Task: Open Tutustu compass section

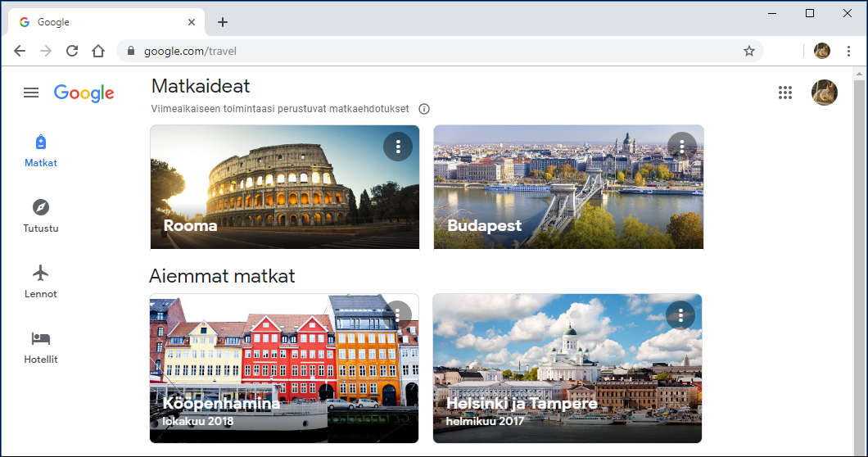Action: pyautogui.click(x=40, y=216)
